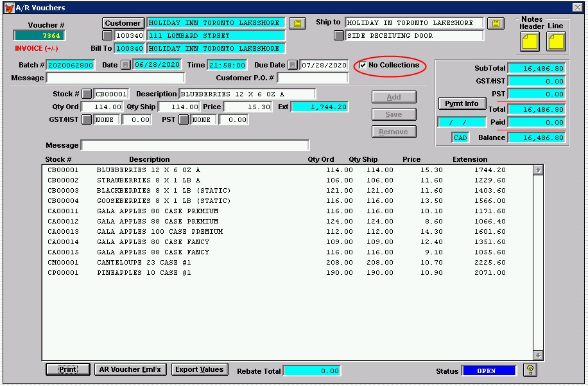Toggle the No Collections checkbox
Image resolution: width=588 pixels, height=386 pixels.
(x=363, y=66)
